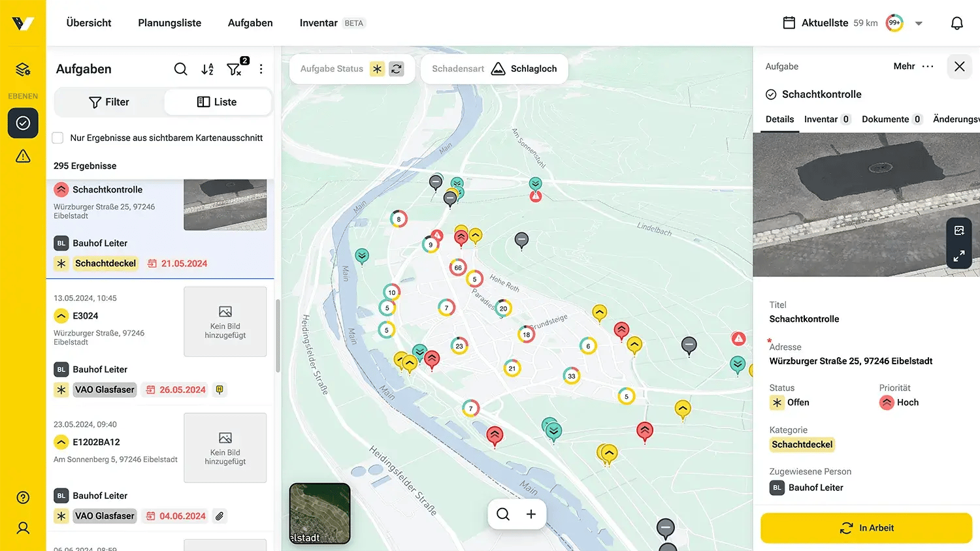Click the route status color ring 99+

(894, 23)
